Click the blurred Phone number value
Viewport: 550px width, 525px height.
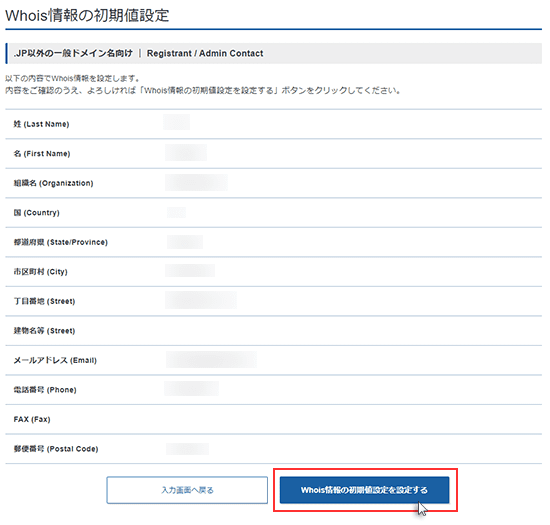pos(192,389)
